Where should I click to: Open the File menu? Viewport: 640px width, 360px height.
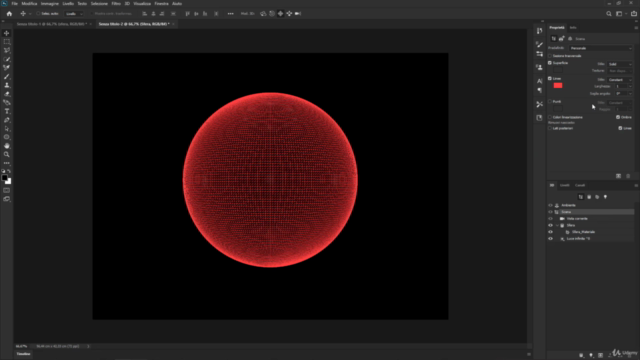click(x=14, y=4)
